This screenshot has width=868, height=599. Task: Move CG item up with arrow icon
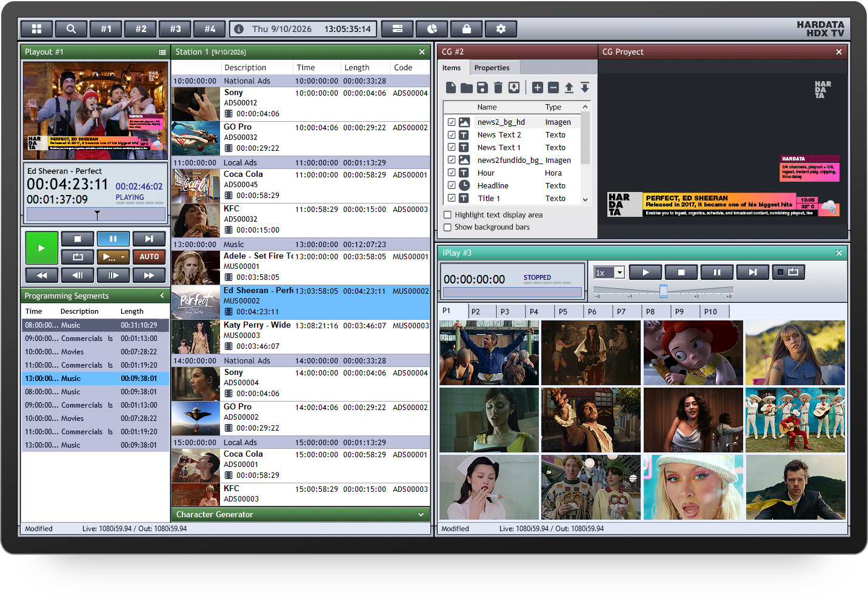[569, 88]
